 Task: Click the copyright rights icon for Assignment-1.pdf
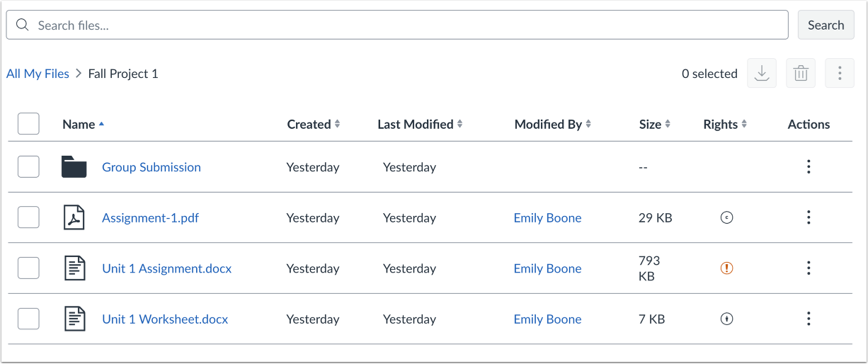tap(726, 218)
